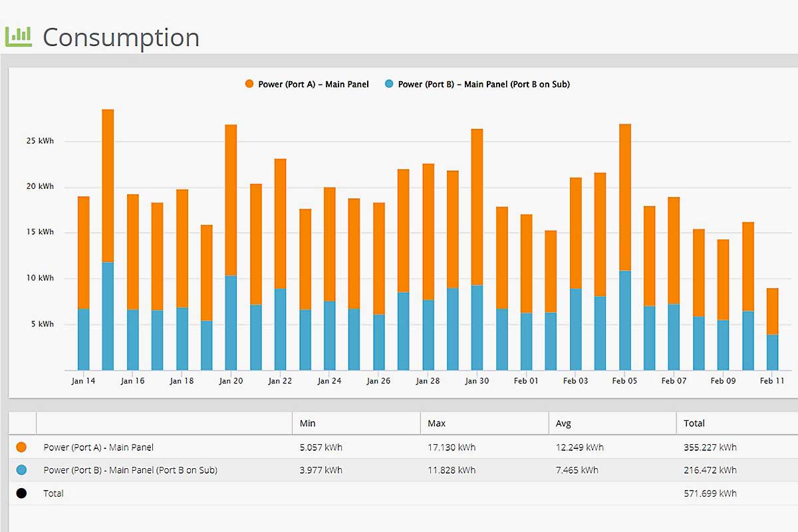Click the orange legend dot above the chart
This screenshot has width=798, height=532.
249,84
